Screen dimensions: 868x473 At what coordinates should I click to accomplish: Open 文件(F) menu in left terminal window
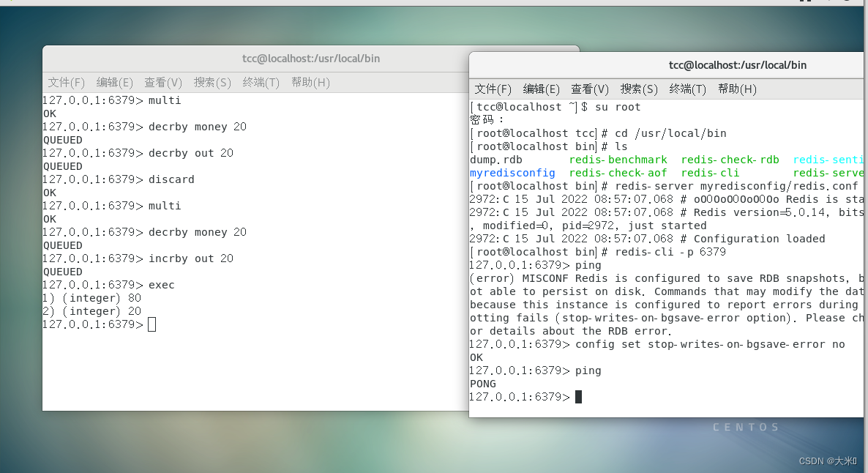[66, 83]
